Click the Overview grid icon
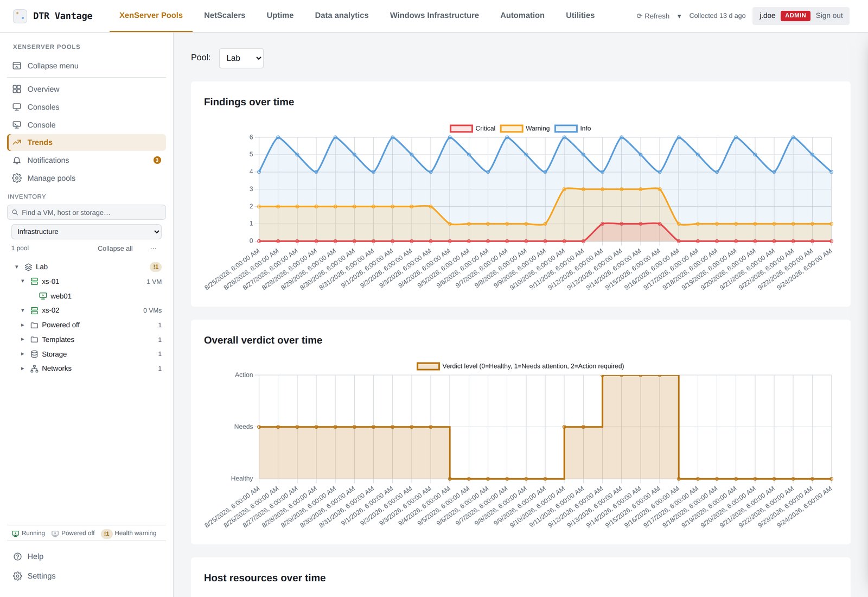This screenshot has height=597, width=868. (17, 89)
